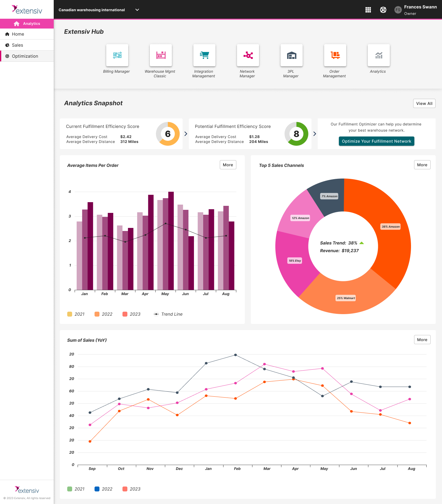This screenshot has height=504, width=442.
Task: Click the 312 Miles distance value
Action: (x=129, y=142)
